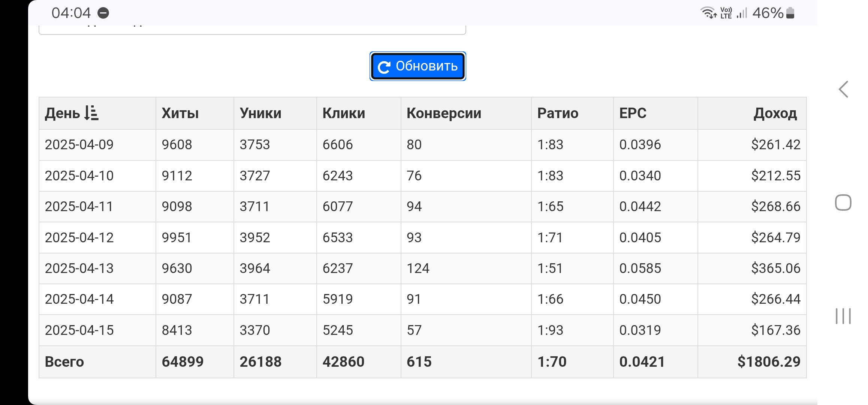Image resolution: width=868 pixels, height=405 pixels.
Task: Click the Клики column header
Action: tap(344, 113)
